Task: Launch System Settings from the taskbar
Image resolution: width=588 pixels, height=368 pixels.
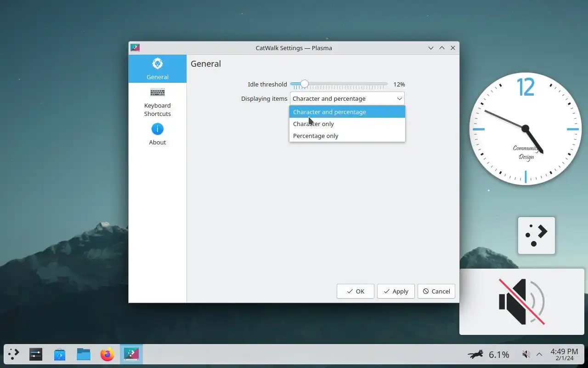Action: tap(36, 355)
